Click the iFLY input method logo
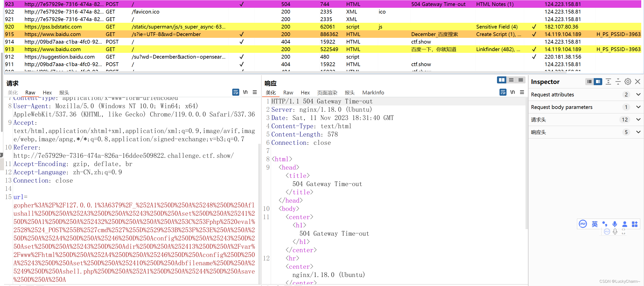This screenshot has height=286, width=644. (x=583, y=224)
